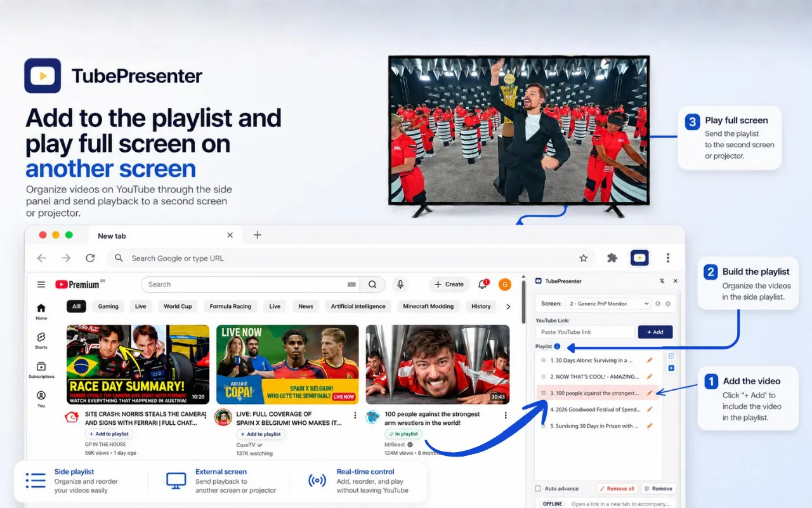Viewport: 812px width, 508px height.
Task: Open the MrBeast channel avatar
Action: pos(372,417)
